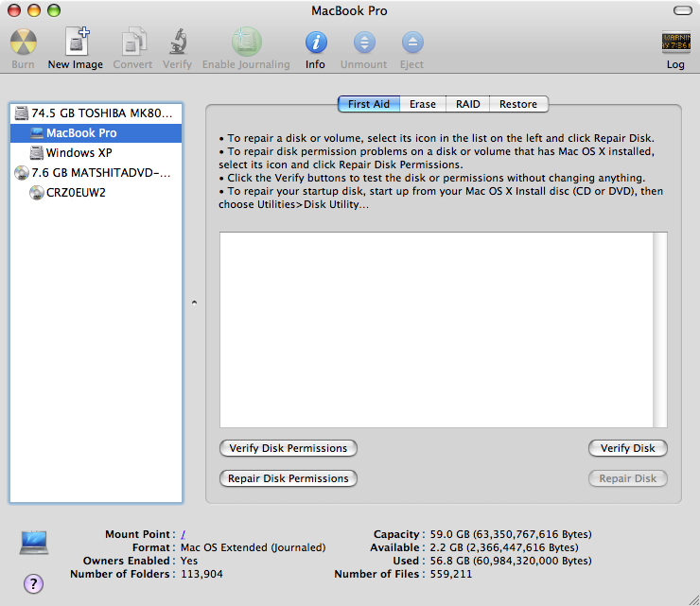Click the Available value 2.2 GB
700x606 pixels.
[x=504, y=547]
